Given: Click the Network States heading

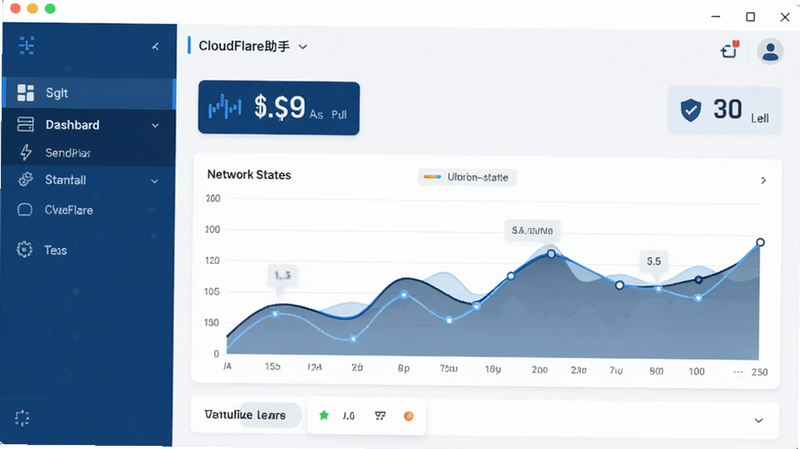Looking at the screenshot, I should (x=249, y=174).
